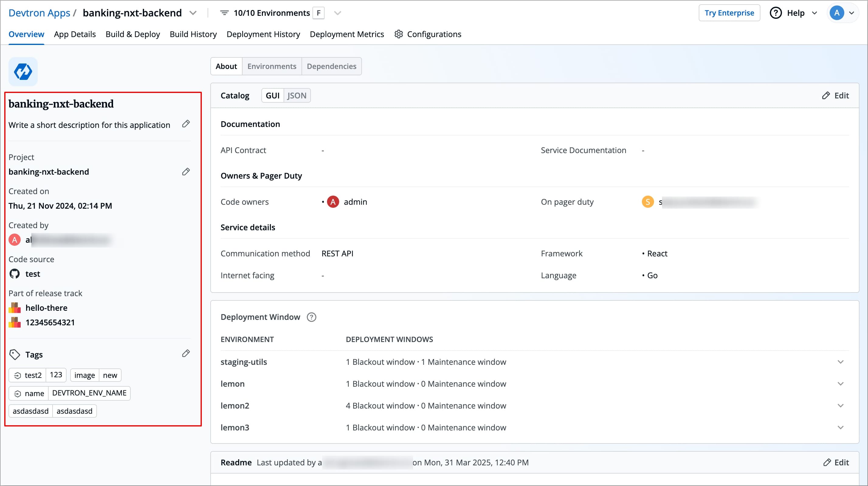Click the test code source link
Viewport: 868px width, 486px height.
[x=33, y=274]
